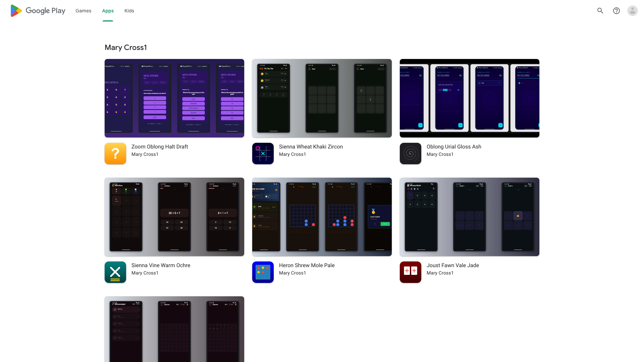
Task: Open Joust Fawn Vale Jade title link
Action: click(453, 265)
